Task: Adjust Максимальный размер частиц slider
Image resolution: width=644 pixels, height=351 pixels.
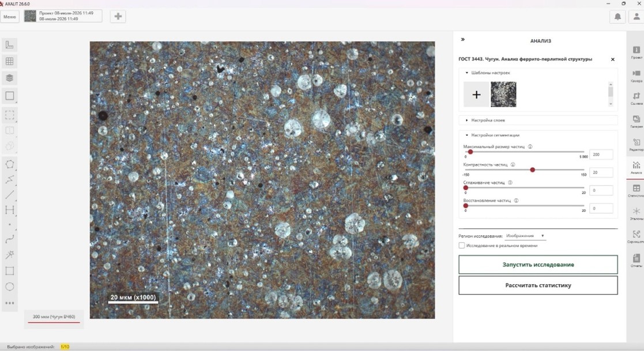Action: pyautogui.click(x=470, y=152)
